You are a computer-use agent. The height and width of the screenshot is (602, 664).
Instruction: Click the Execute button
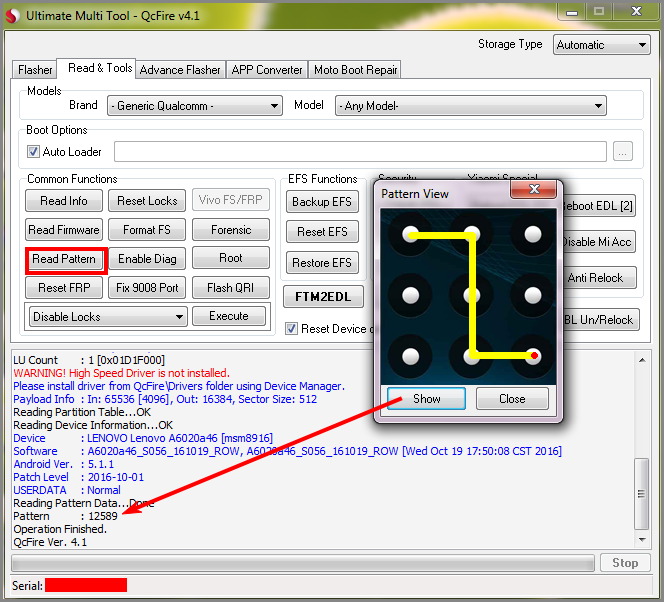pos(229,316)
